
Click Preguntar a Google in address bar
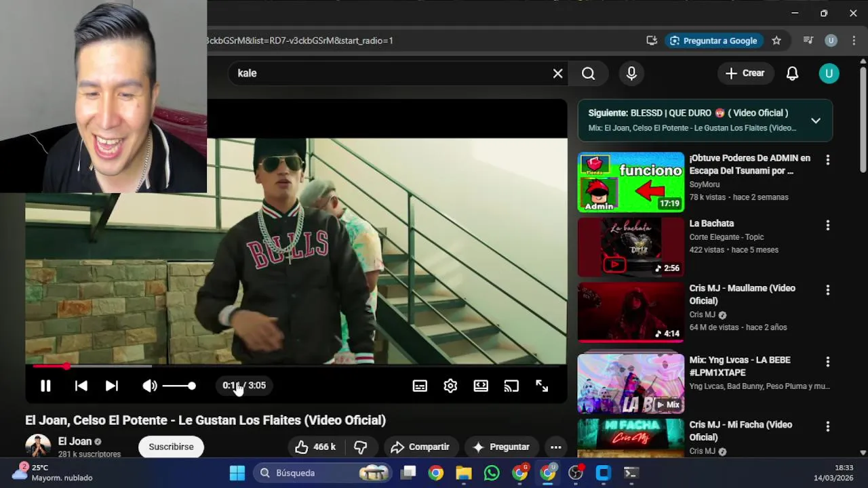tap(713, 41)
